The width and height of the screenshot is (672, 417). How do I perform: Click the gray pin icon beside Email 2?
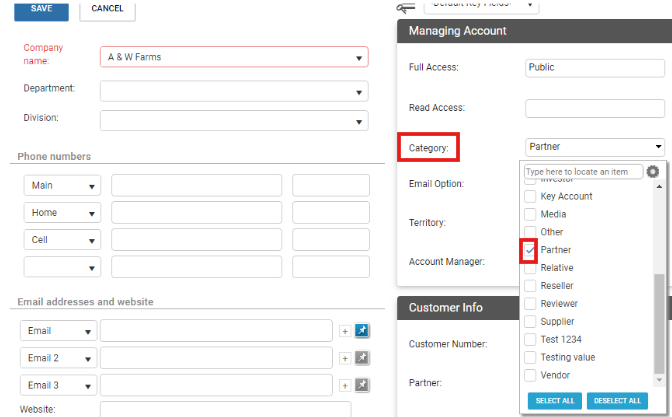[x=362, y=357]
